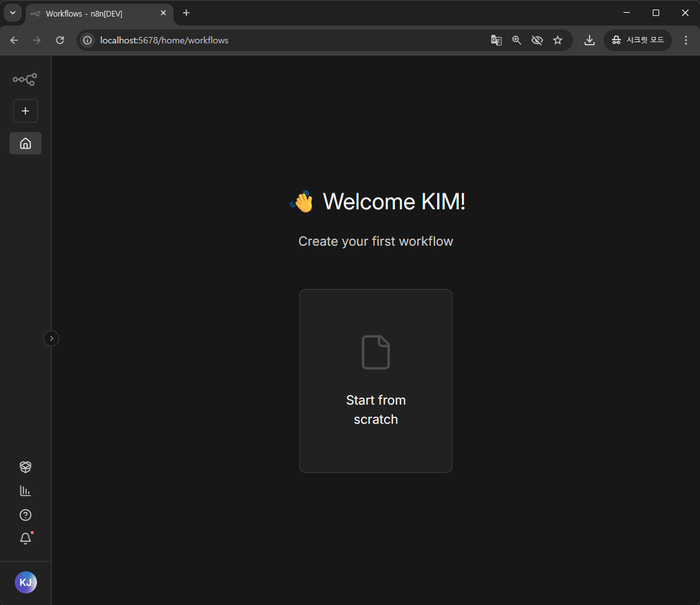Open the notifications bell icon
Screen dimensions: 700x605
coord(26,539)
